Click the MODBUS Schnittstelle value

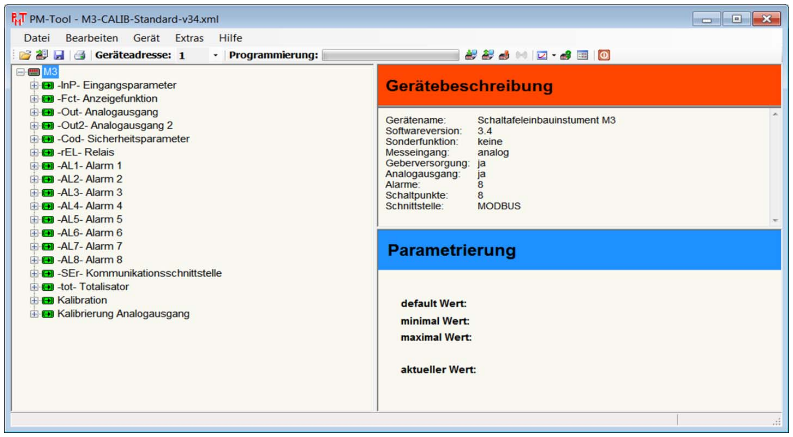(499, 206)
